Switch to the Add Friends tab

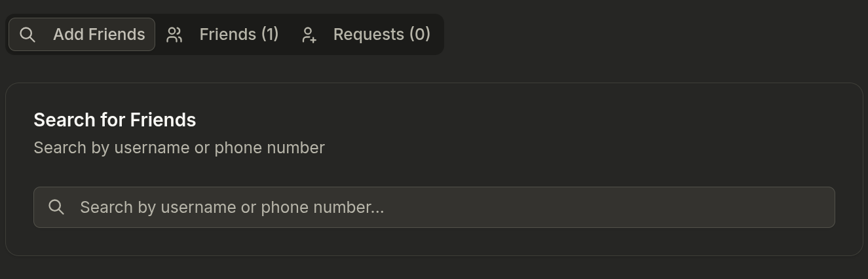[x=82, y=35]
